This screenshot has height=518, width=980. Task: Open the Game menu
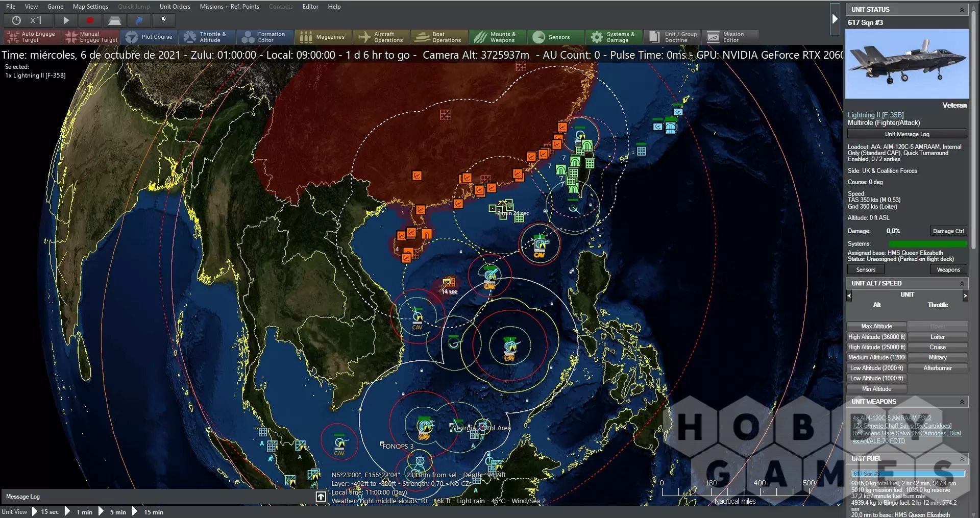55,7
